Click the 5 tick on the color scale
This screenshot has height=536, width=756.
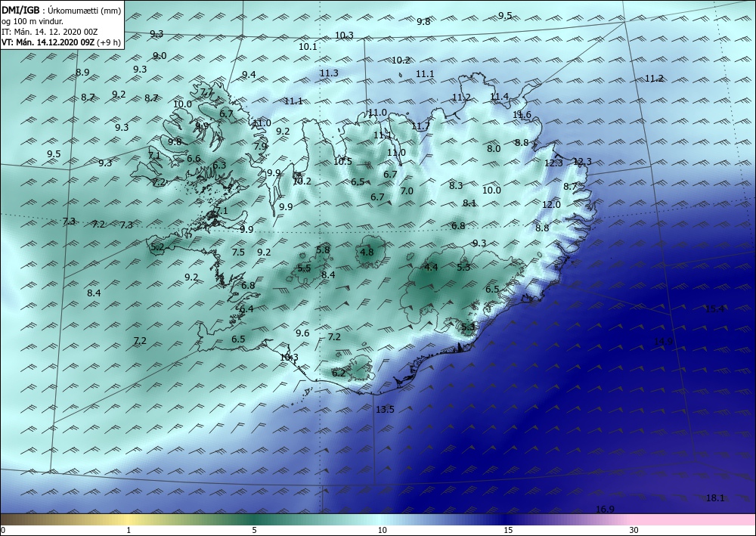[255, 531]
